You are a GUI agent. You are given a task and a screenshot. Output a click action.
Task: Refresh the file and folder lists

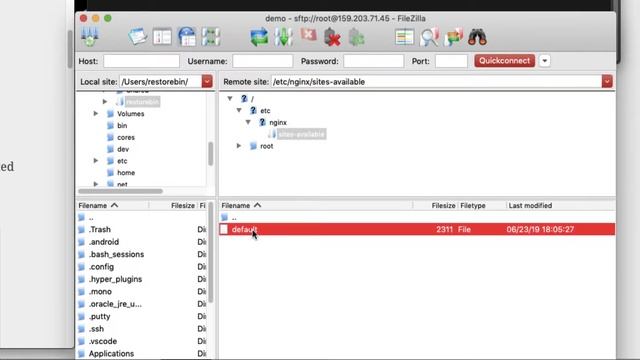(x=259, y=37)
